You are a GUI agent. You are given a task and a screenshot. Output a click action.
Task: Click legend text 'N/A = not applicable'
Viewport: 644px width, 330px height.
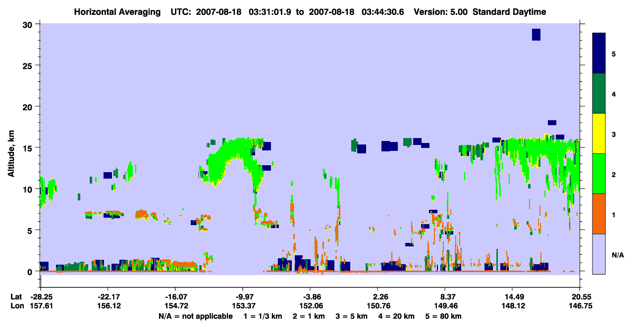[x=195, y=316]
